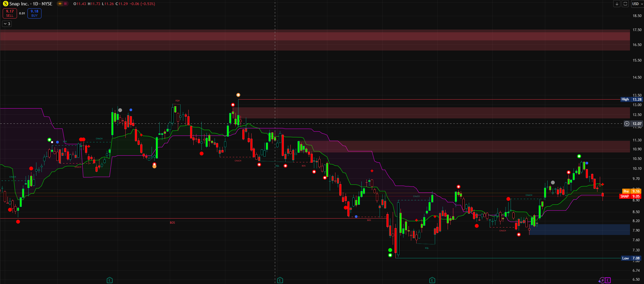Click the Low 7.08 price label
644x284 pixels.
(x=631, y=258)
